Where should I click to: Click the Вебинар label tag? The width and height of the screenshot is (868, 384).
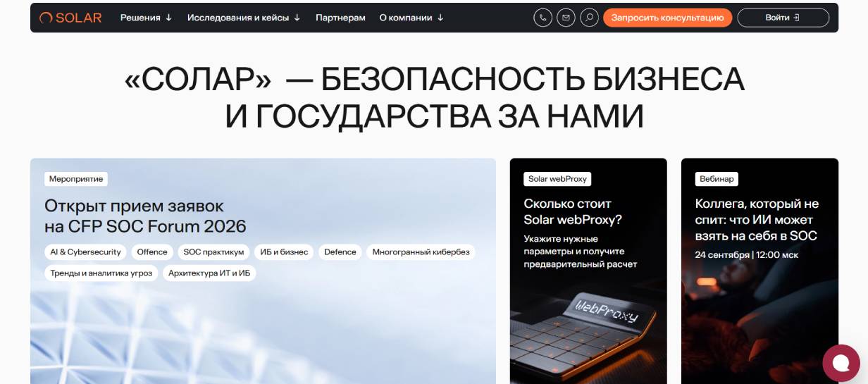pyautogui.click(x=717, y=179)
